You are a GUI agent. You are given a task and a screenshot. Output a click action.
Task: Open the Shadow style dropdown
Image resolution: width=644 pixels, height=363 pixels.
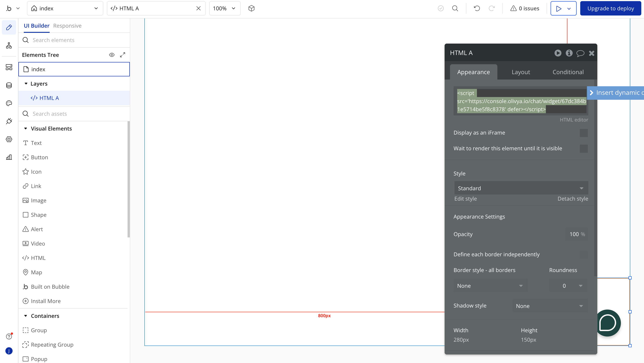[549, 306]
